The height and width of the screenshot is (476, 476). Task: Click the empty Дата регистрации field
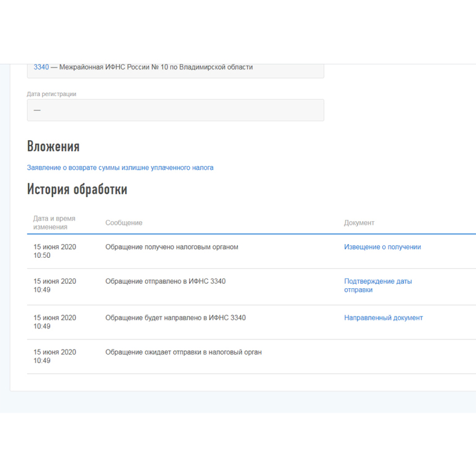click(x=175, y=110)
